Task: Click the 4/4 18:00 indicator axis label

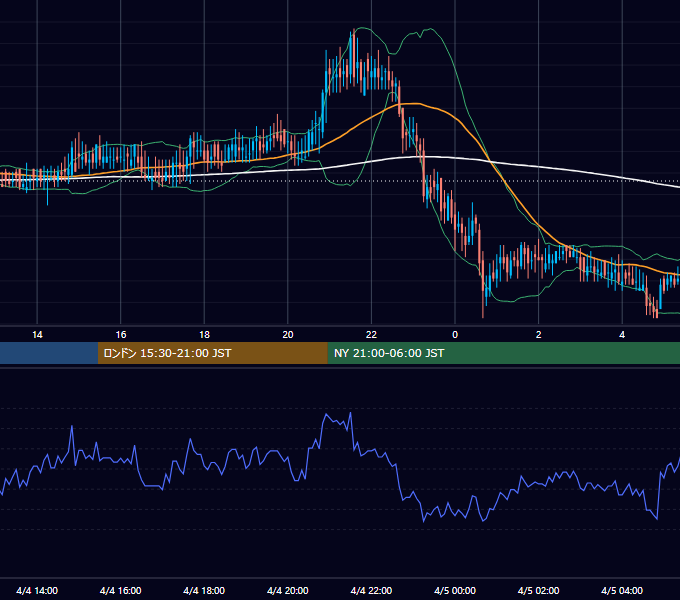Action: [x=204, y=590]
